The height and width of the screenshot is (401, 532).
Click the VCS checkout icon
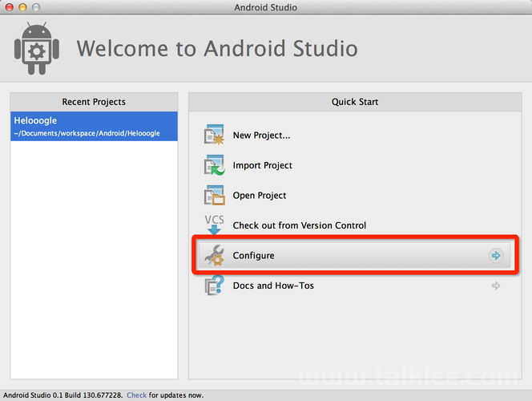(x=214, y=225)
